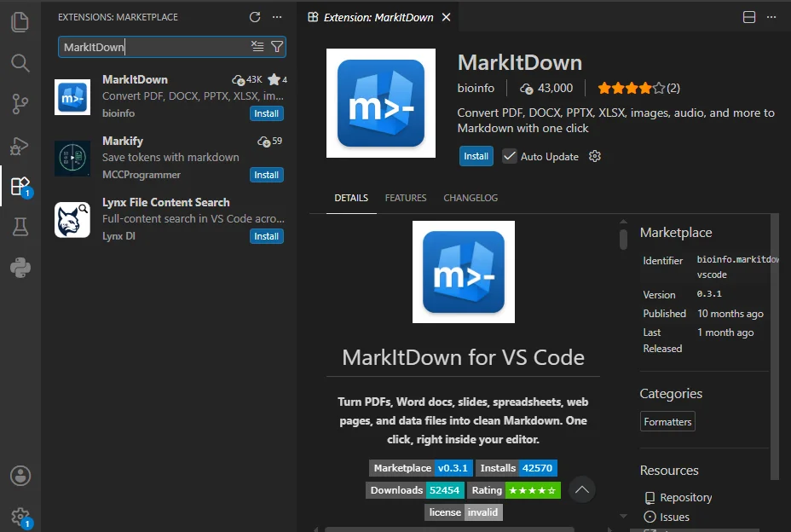Viewport: 791px width, 532px height.
Task: Install MarkItDown from the results list
Action: pyautogui.click(x=266, y=113)
